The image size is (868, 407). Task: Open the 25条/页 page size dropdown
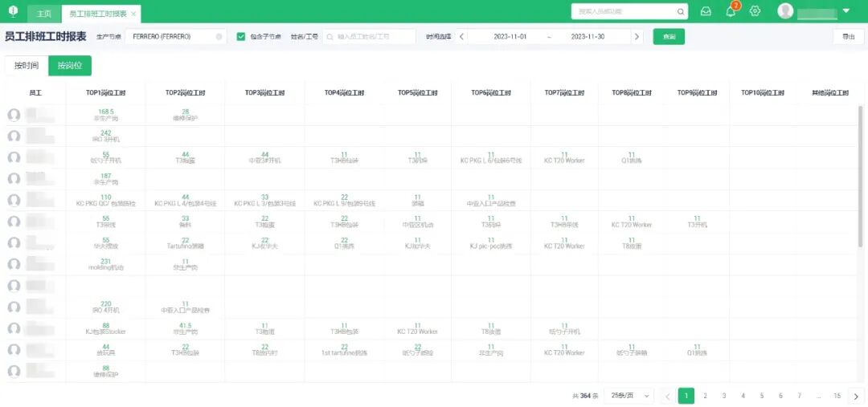click(628, 396)
